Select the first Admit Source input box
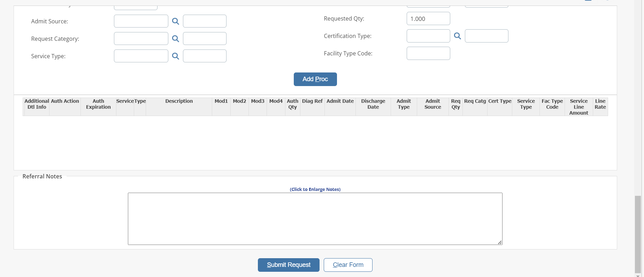 141,21
